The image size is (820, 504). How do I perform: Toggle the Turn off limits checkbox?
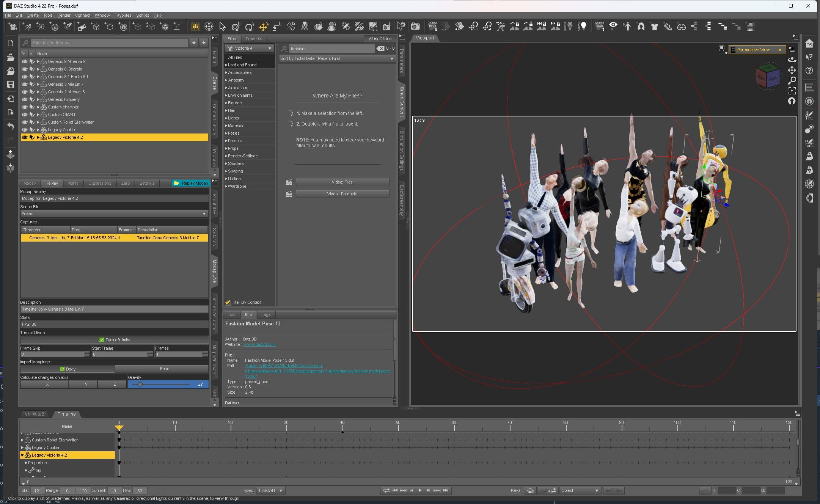coord(101,340)
